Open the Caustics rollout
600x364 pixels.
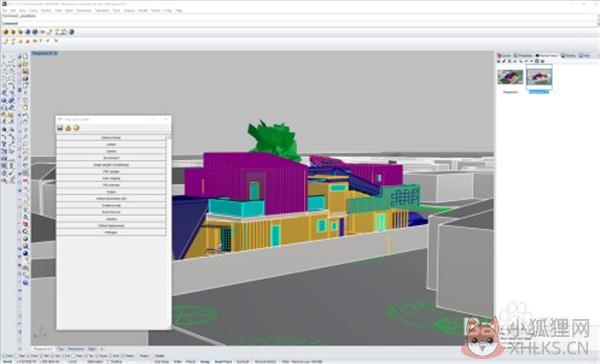(111, 219)
